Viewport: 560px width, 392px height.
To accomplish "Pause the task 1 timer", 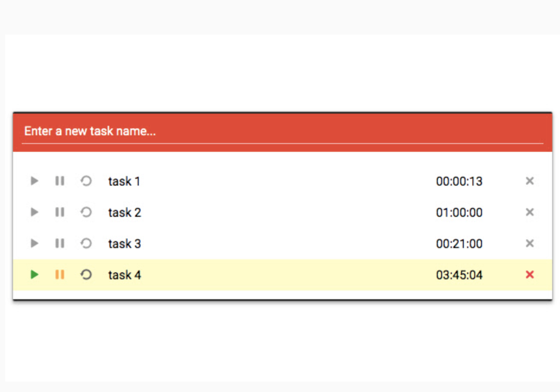I will click(60, 181).
